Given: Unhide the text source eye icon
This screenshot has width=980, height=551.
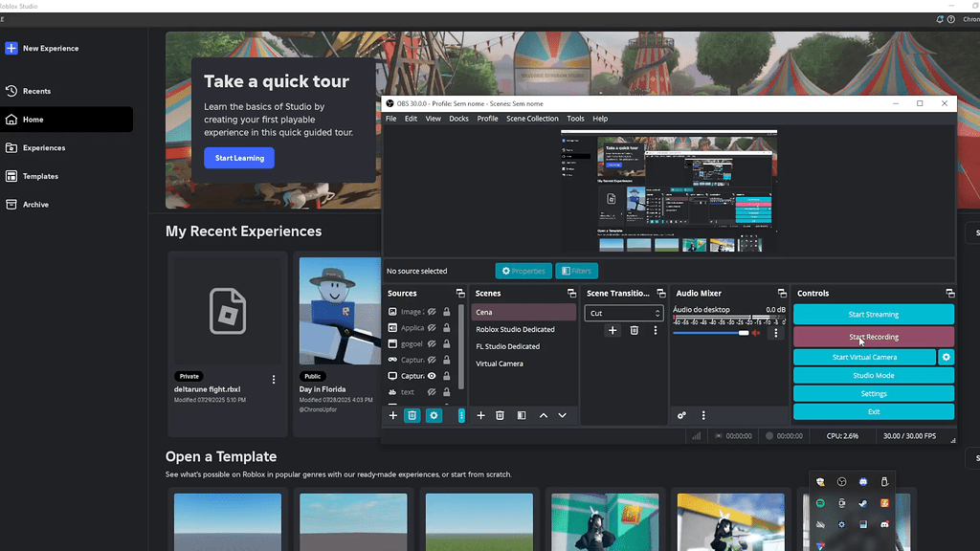Looking at the screenshot, I should (433, 392).
